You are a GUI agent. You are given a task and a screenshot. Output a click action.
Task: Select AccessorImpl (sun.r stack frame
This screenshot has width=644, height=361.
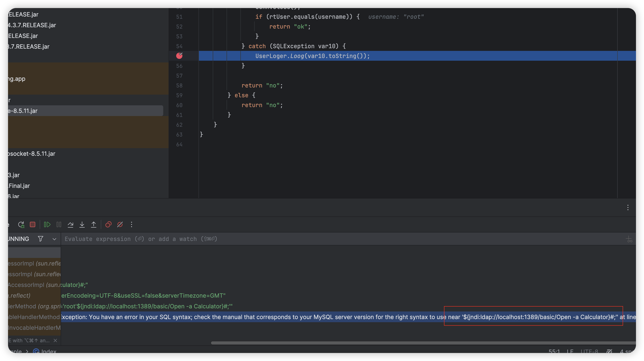click(34, 285)
